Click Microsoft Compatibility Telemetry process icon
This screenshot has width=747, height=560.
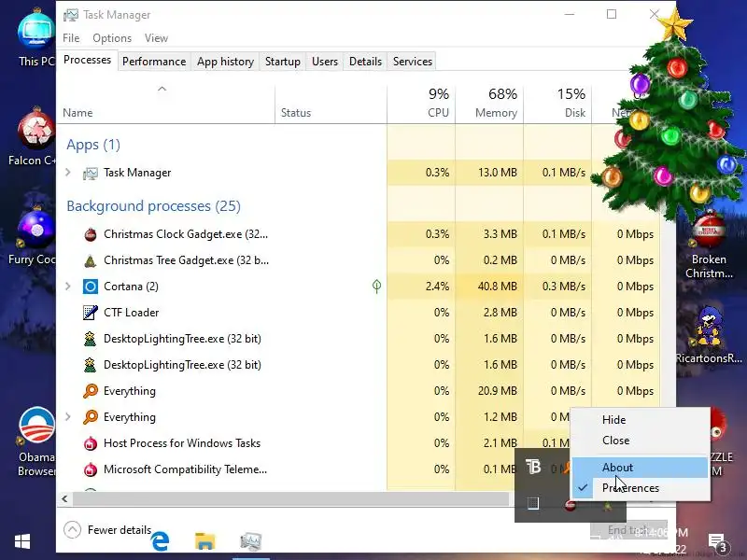(90, 469)
